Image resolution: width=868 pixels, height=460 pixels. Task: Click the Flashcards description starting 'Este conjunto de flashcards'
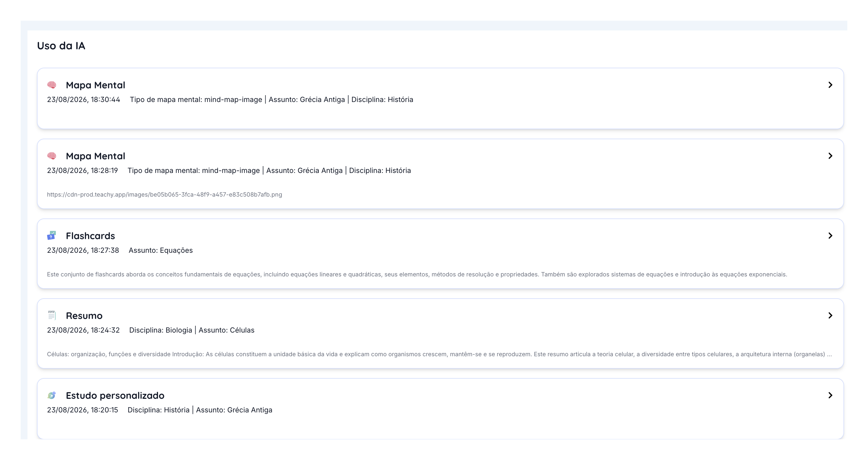[417, 275]
